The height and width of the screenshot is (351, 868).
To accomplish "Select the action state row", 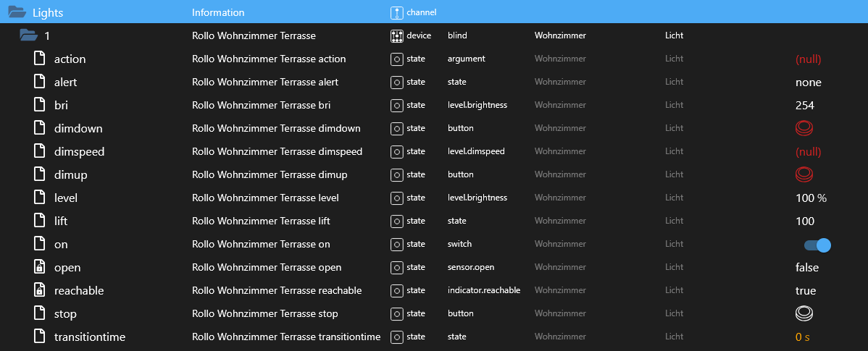I will (x=70, y=59).
